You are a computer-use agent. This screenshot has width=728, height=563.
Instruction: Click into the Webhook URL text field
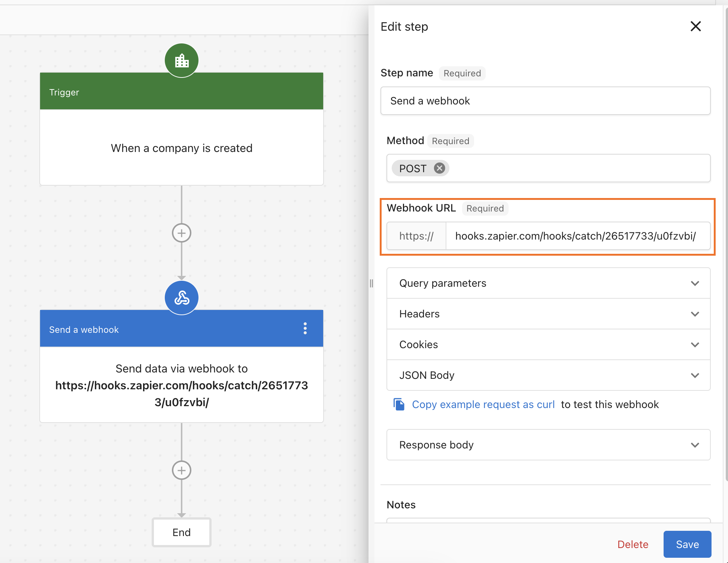(577, 236)
